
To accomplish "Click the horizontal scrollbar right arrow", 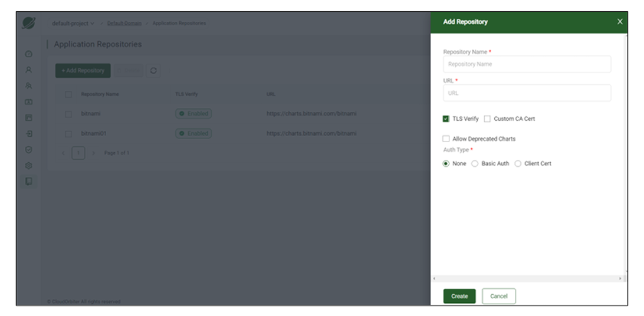I will [620, 279].
